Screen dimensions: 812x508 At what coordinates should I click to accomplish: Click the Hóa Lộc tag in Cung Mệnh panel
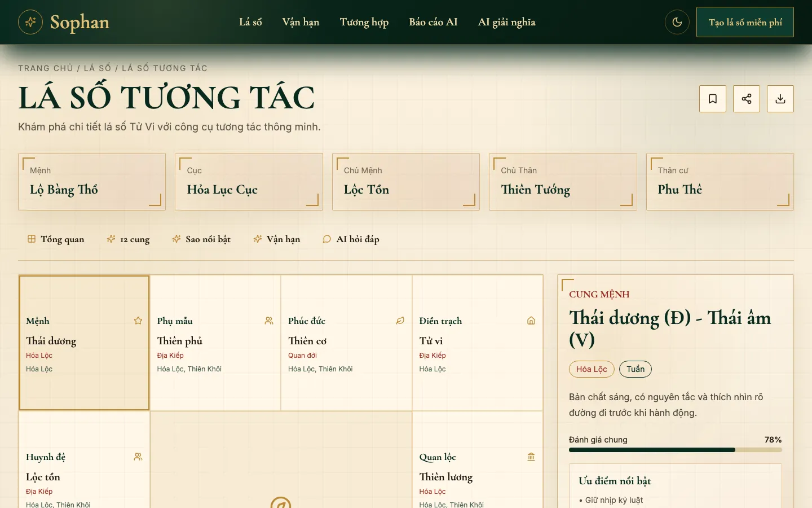pos(592,369)
